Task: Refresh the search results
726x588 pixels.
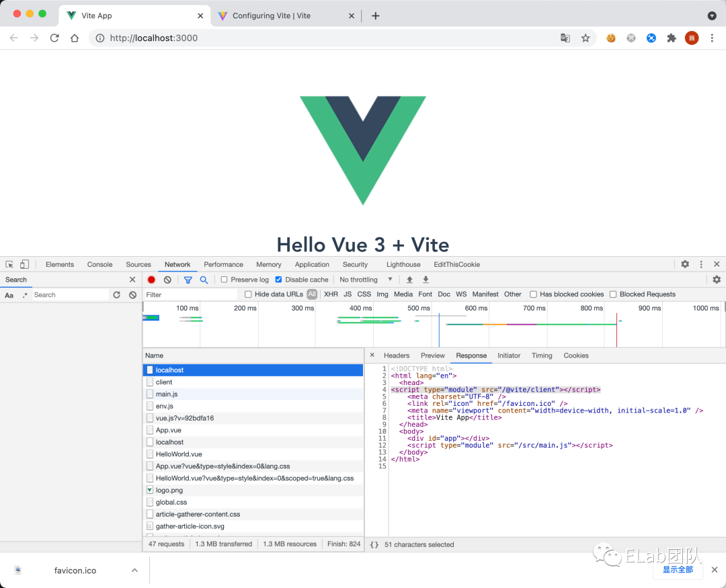Action: [x=117, y=295]
